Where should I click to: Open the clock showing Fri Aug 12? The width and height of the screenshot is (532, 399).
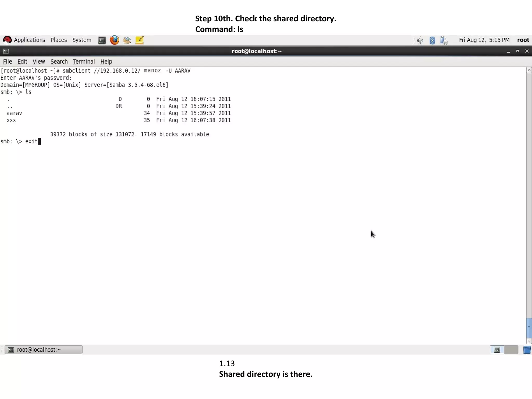[484, 40]
